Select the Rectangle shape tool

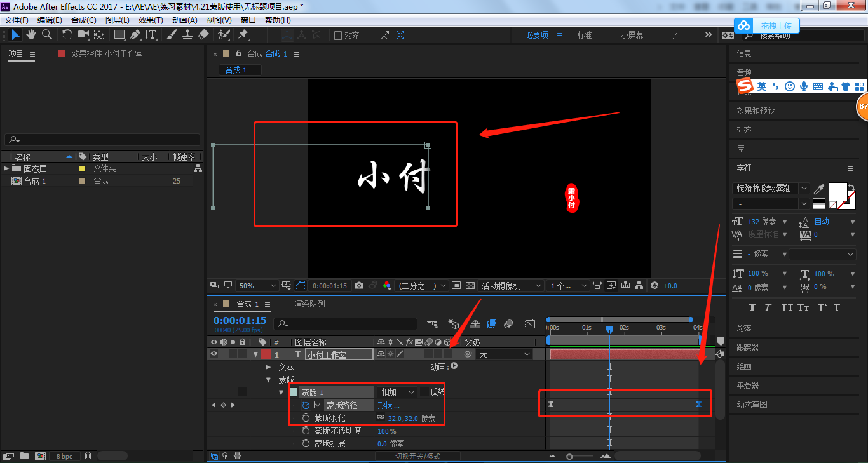click(x=119, y=35)
